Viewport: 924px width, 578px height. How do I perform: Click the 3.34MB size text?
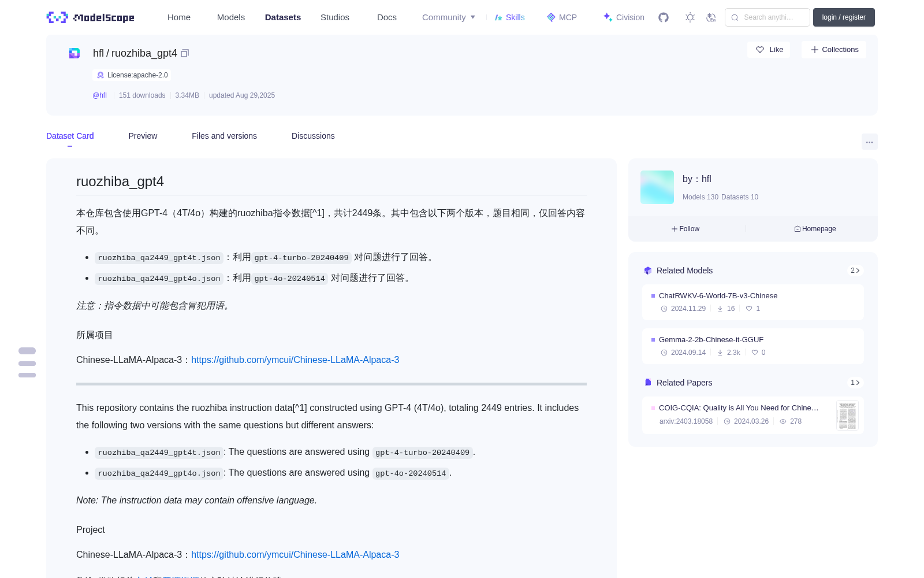pyautogui.click(x=187, y=95)
